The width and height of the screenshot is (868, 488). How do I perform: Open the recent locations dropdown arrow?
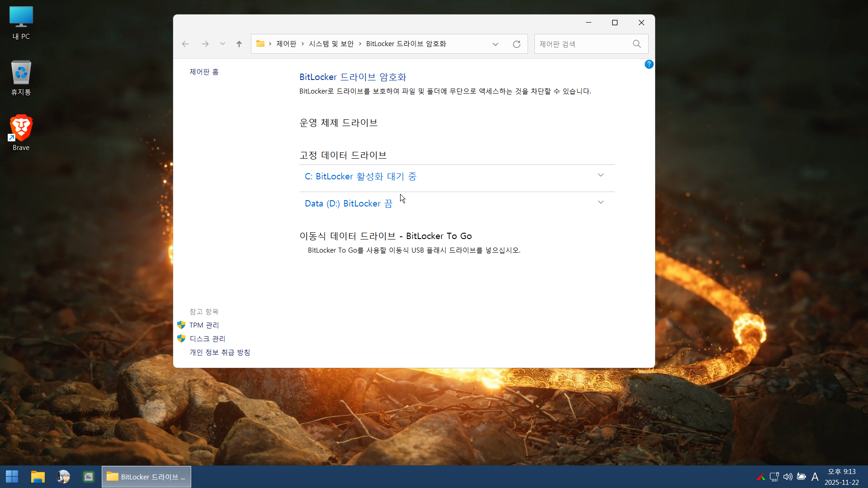[222, 44]
